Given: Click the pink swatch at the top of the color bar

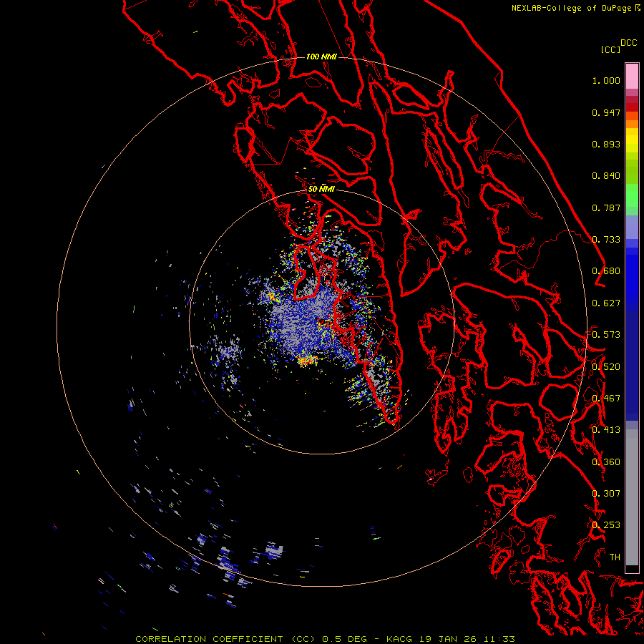Looking at the screenshot, I should tap(632, 76).
